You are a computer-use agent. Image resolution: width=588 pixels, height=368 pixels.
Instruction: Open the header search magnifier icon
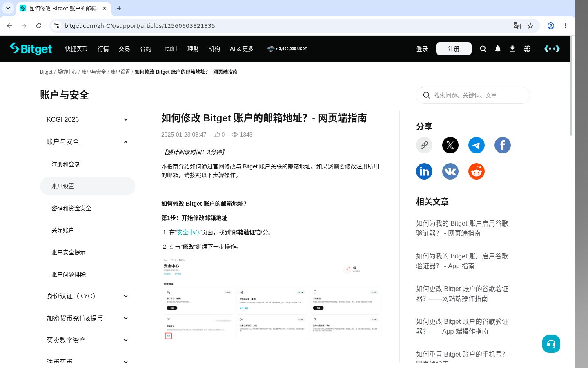(483, 49)
